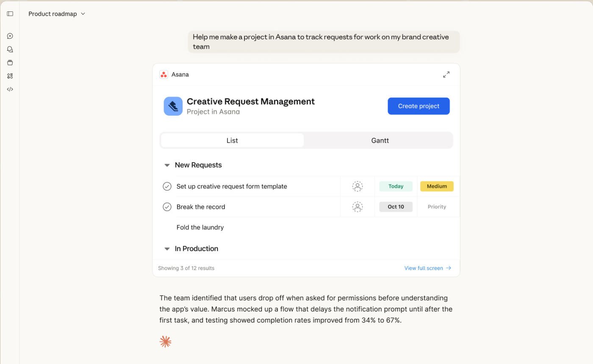Switch to the Gantt tab
The width and height of the screenshot is (593, 364).
(x=380, y=140)
